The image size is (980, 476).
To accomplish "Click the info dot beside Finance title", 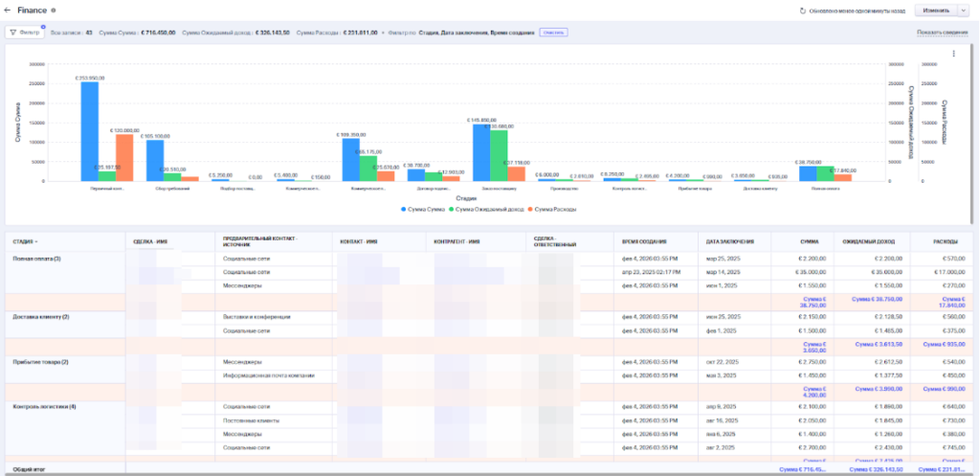I will [x=54, y=11].
